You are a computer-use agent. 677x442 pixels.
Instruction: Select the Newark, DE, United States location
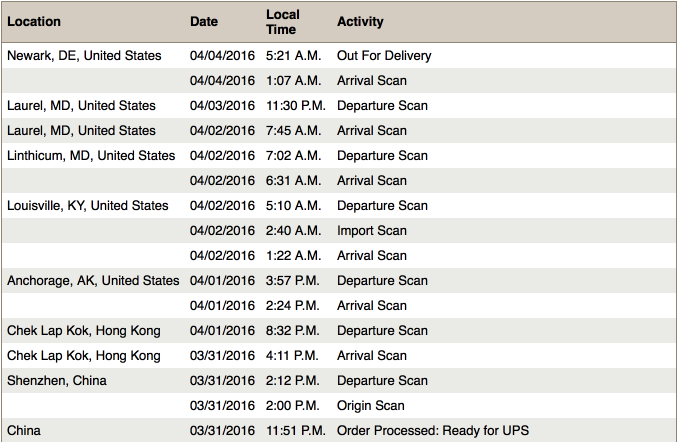pyautogui.click(x=84, y=56)
